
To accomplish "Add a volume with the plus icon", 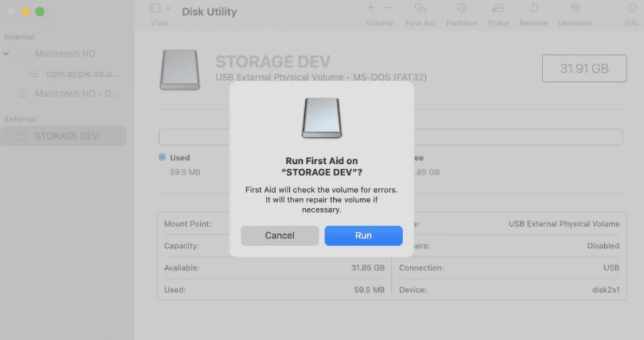I will [x=370, y=8].
